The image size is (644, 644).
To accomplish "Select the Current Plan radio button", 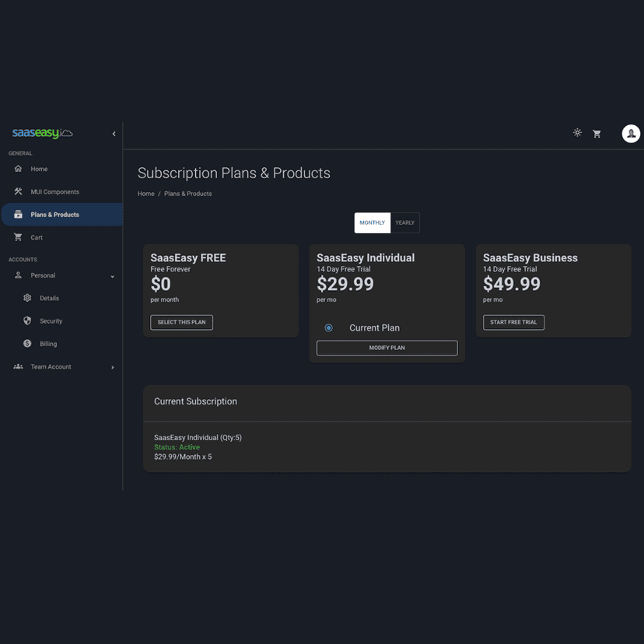I will pos(328,327).
